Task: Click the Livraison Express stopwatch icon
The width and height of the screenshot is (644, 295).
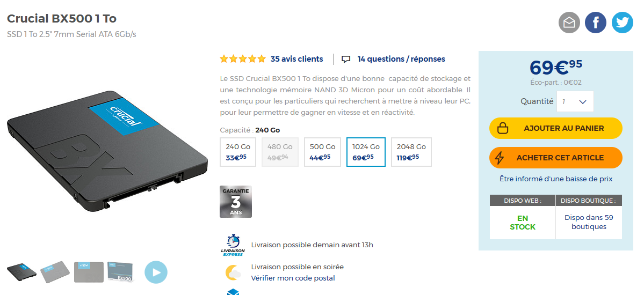Action: [x=233, y=245]
